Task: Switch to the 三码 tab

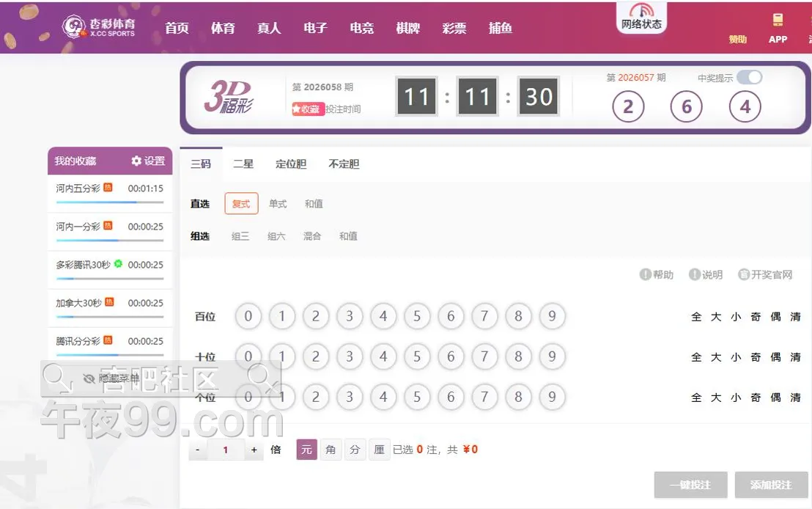Action: [201, 164]
